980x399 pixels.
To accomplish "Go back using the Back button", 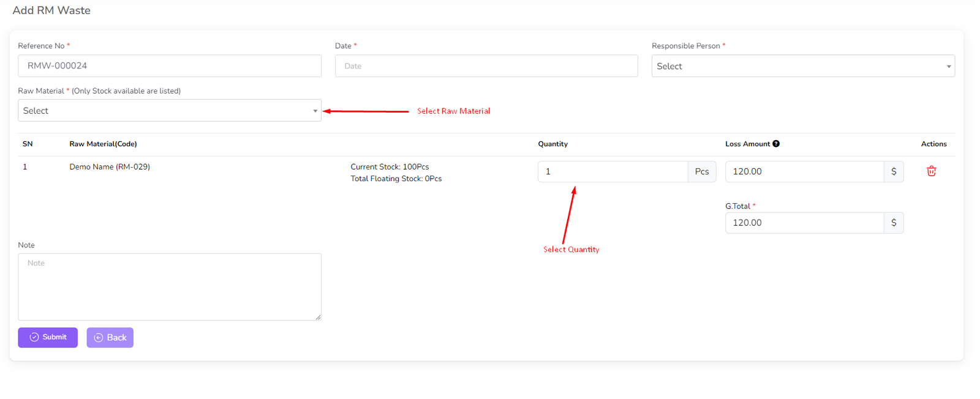I will [x=110, y=338].
